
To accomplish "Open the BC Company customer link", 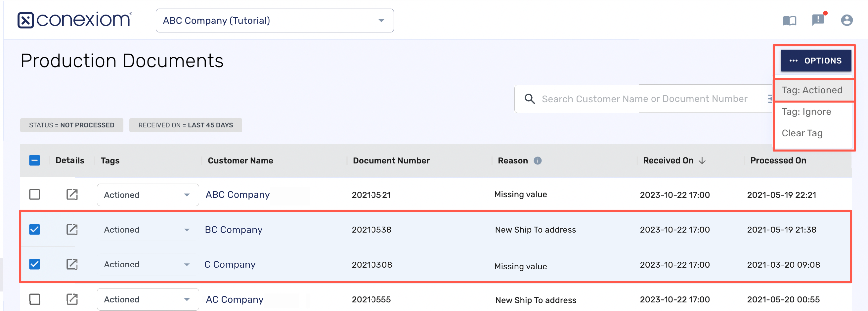I will [x=234, y=230].
